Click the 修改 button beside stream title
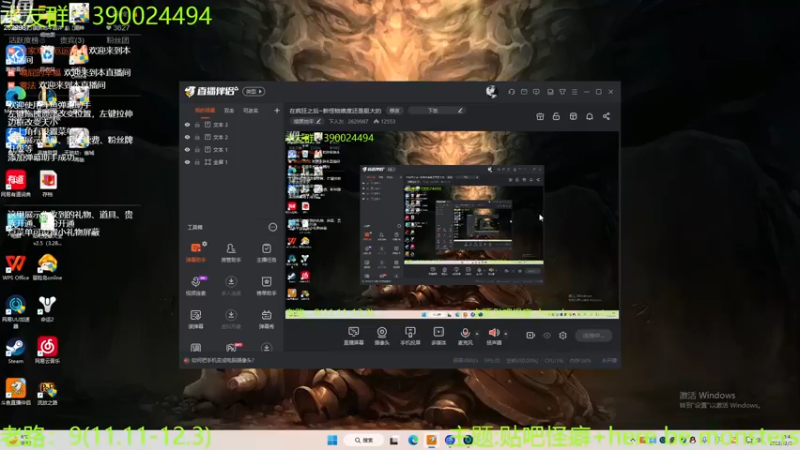800x450 pixels. click(x=395, y=110)
